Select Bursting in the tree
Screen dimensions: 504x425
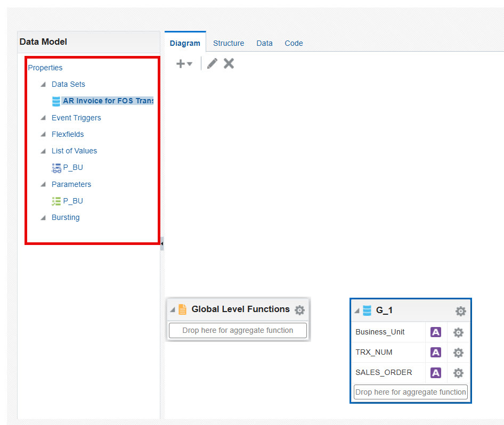pyautogui.click(x=66, y=217)
